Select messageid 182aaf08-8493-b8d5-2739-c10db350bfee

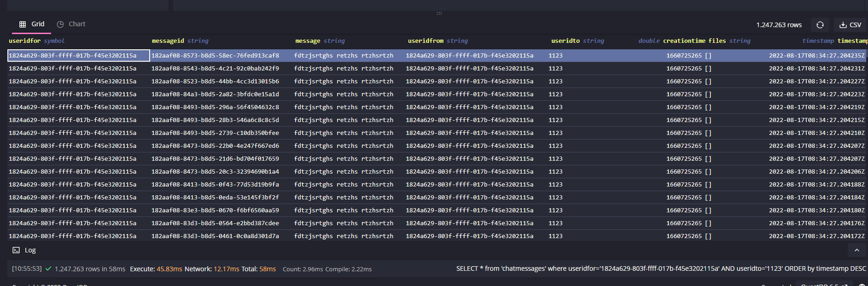215,133
